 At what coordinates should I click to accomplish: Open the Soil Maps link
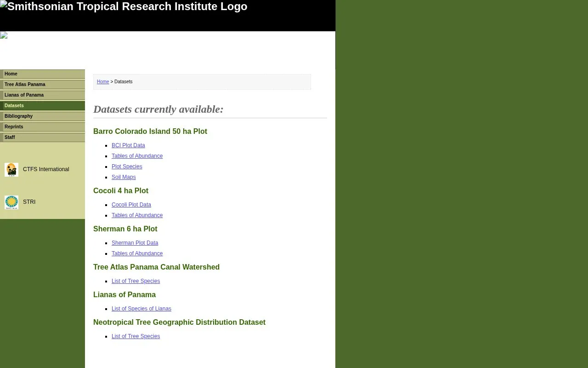pyautogui.click(x=124, y=177)
